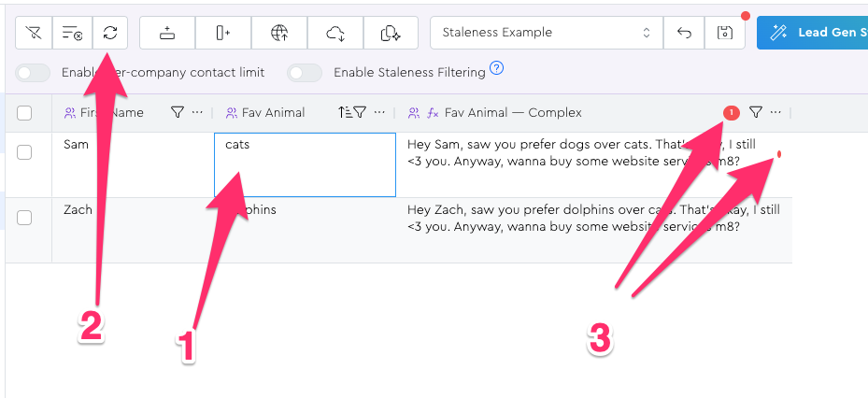Click the undo arrow button
This screenshot has width=868, height=398.
point(684,33)
